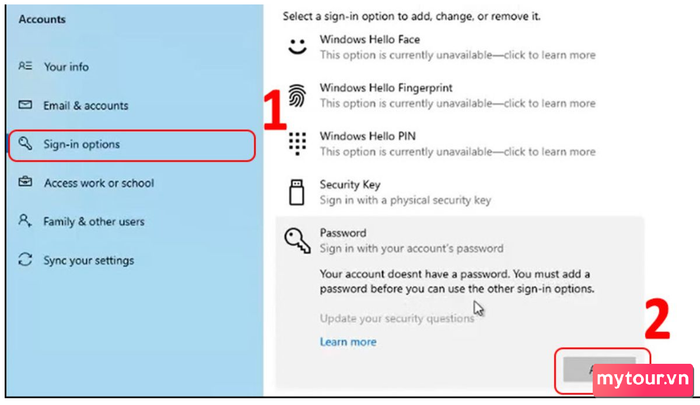Click the Family & other users icon
Screen dimensions: 700x405
(x=25, y=221)
